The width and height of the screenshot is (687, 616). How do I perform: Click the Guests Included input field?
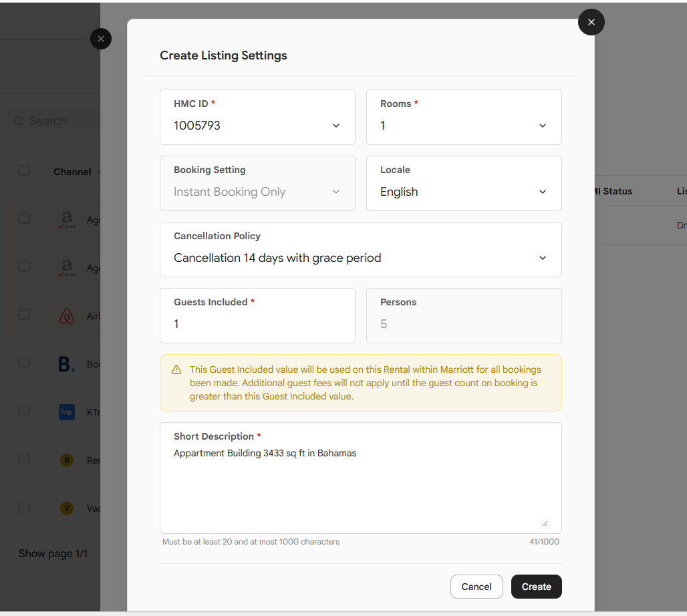pyautogui.click(x=257, y=316)
